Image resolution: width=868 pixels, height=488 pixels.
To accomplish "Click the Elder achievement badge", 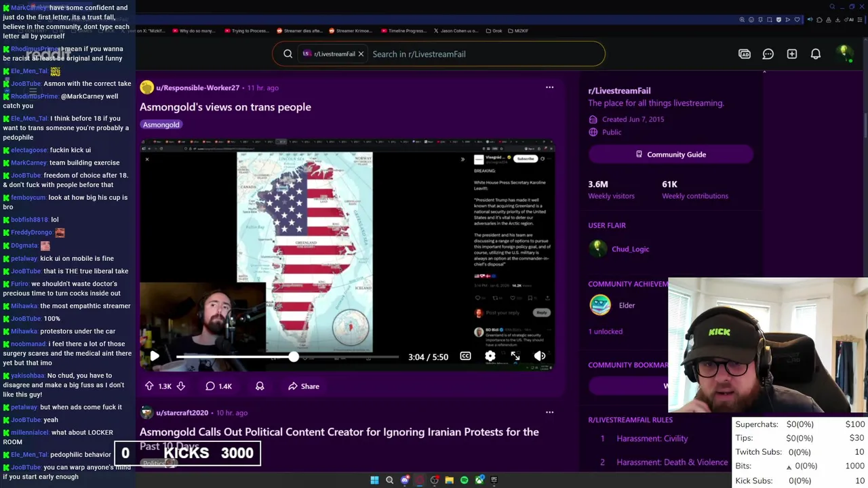I will (600, 306).
